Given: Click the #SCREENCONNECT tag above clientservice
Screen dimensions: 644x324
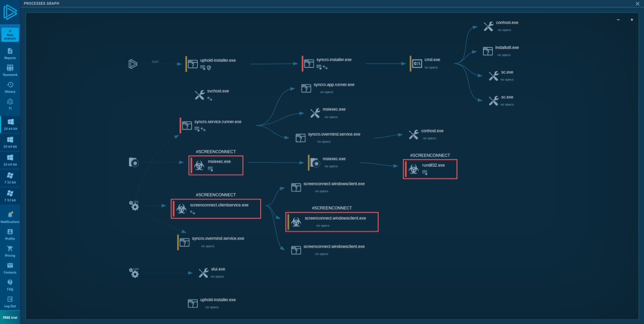Looking at the screenshot, I should click(216, 195).
